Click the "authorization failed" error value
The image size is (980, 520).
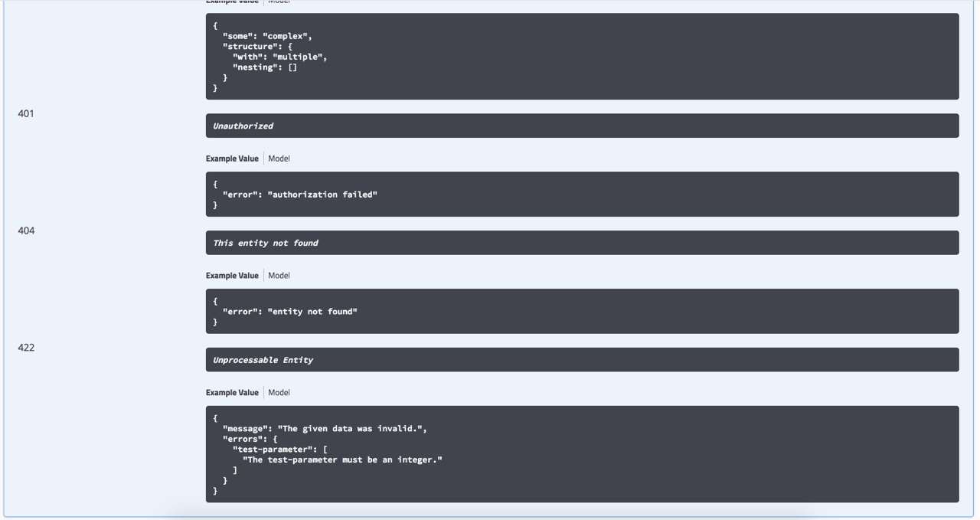(x=322, y=195)
